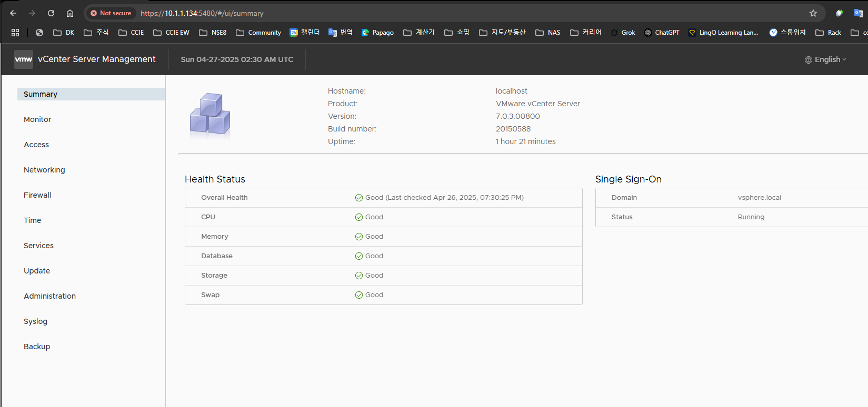
Task: Go to the Access page
Action: pyautogui.click(x=36, y=145)
